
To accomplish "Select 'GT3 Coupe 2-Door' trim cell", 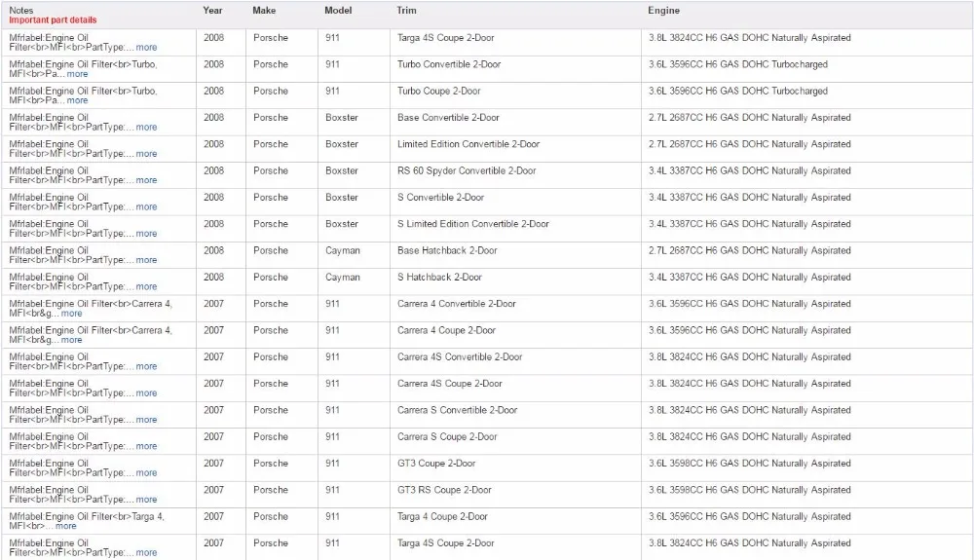I will click(436, 464).
